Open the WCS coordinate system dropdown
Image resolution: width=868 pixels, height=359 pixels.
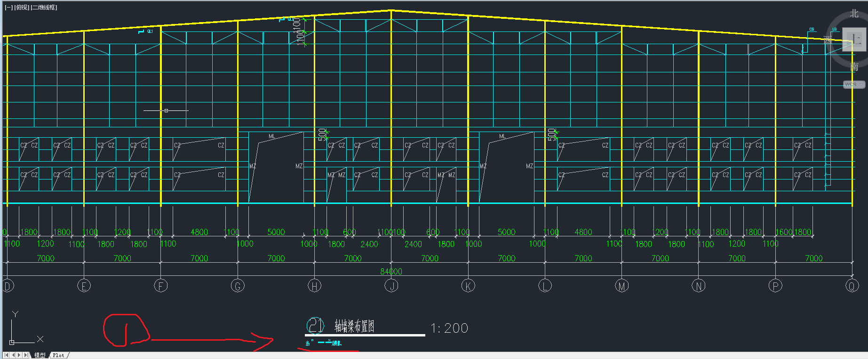point(853,85)
